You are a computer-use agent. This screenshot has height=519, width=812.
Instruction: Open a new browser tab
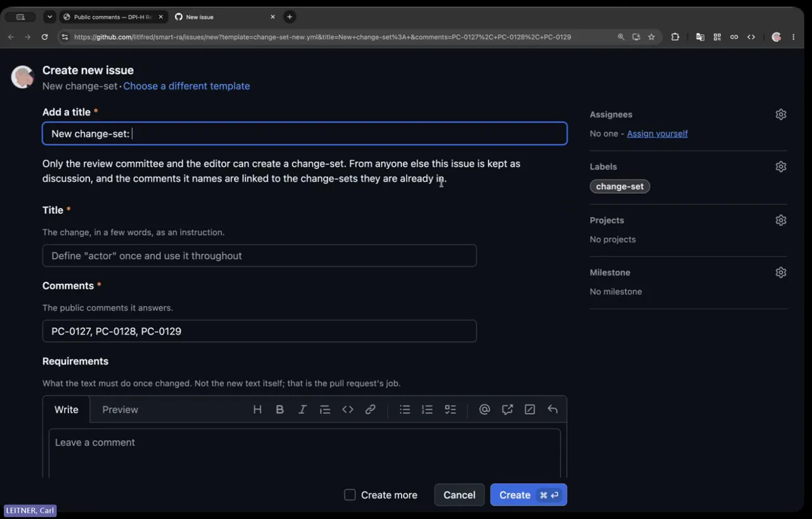coord(289,16)
